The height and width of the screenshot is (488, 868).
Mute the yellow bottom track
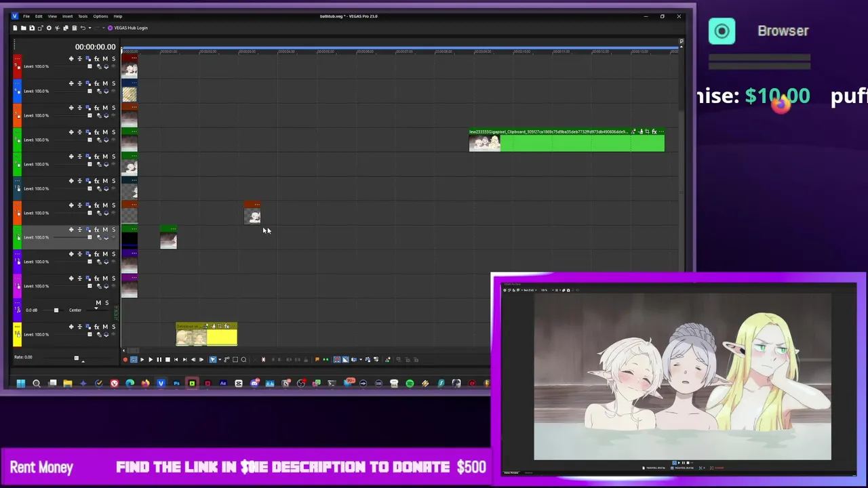pos(105,327)
